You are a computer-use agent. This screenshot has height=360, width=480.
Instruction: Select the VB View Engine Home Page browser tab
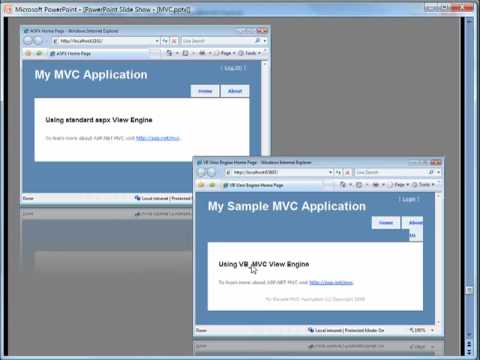[x=273, y=185]
